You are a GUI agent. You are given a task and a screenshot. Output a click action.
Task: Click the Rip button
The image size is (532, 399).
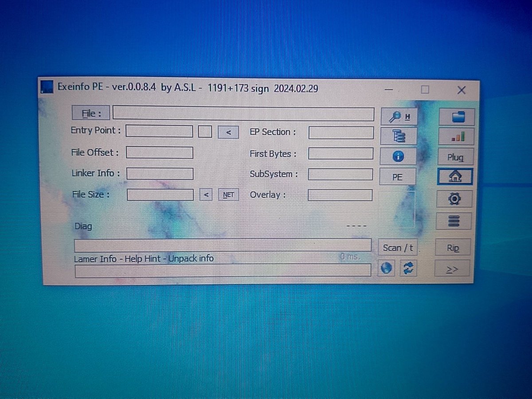(x=453, y=247)
